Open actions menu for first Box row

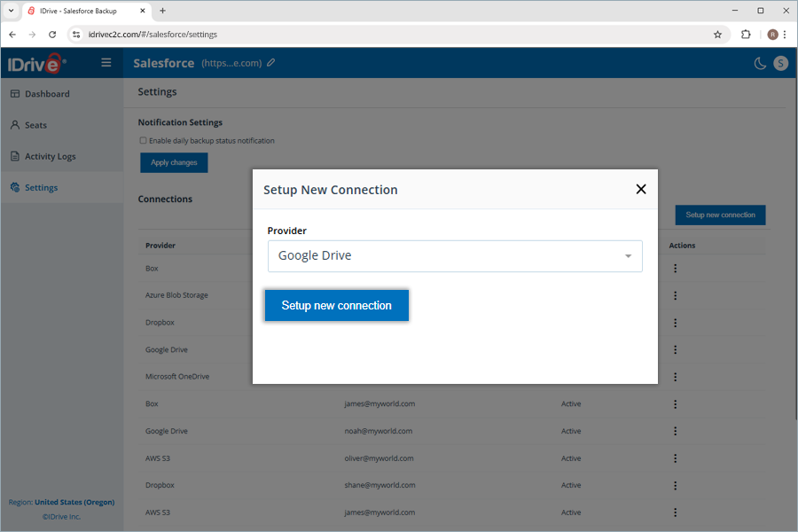tap(675, 268)
